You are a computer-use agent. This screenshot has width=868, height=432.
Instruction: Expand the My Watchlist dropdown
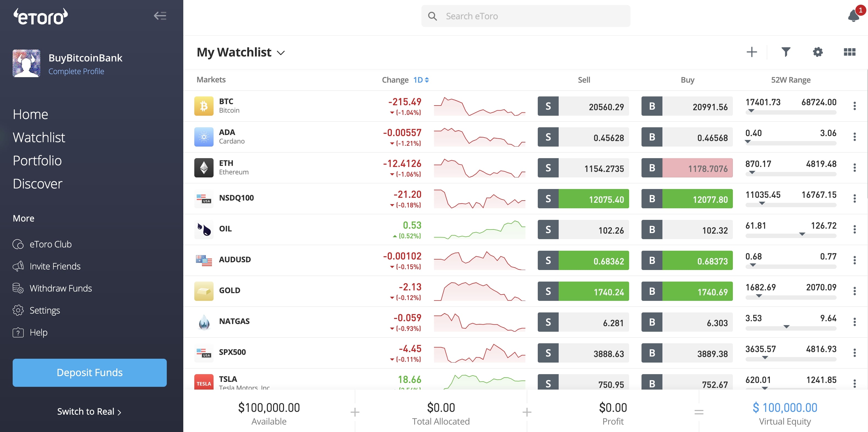click(x=281, y=53)
